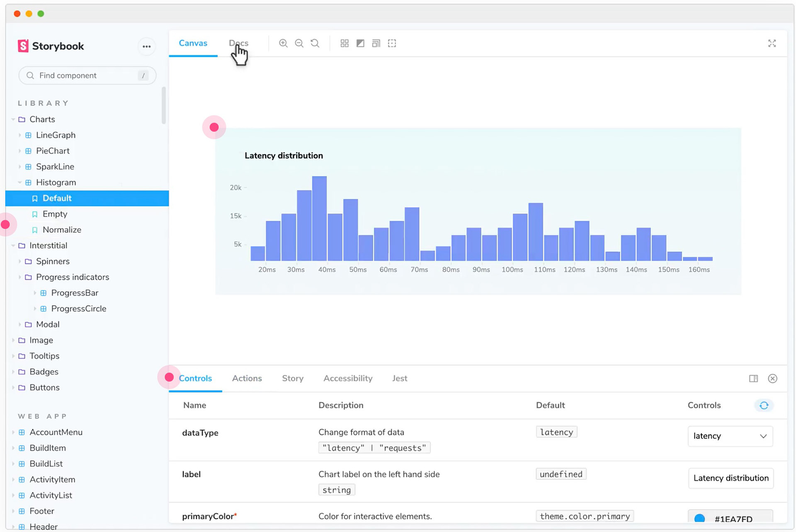Open Storybook three-dot menu
The height and width of the screenshot is (532, 796).
pyautogui.click(x=146, y=46)
